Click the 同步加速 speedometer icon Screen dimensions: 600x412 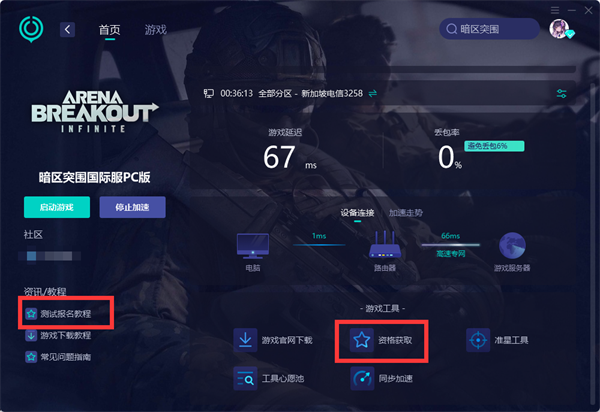coord(362,378)
